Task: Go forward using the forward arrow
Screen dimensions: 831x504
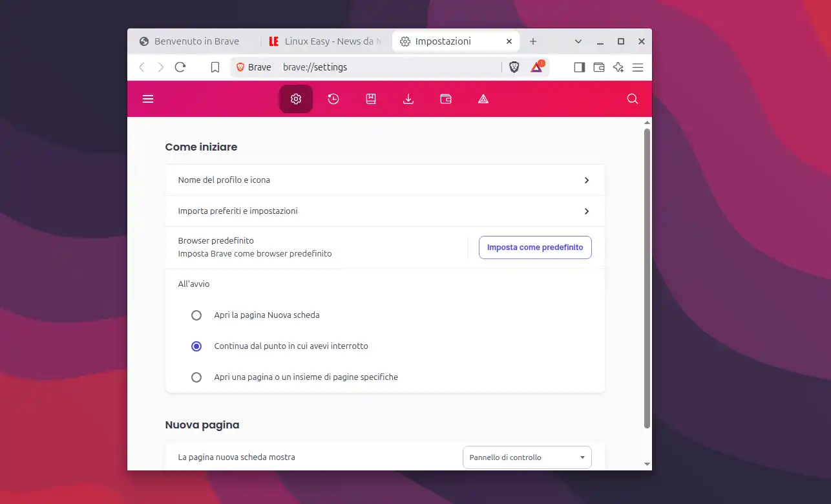Action: (x=161, y=67)
